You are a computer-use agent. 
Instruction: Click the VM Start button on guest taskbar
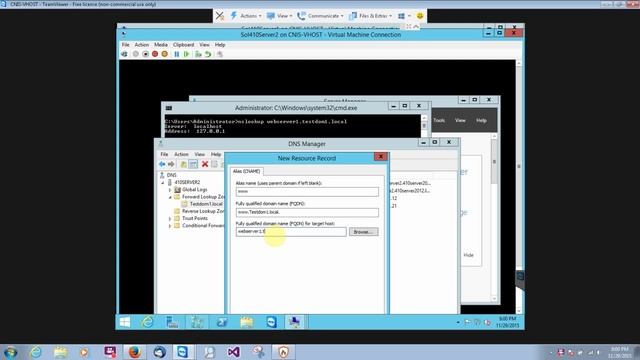(125, 322)
